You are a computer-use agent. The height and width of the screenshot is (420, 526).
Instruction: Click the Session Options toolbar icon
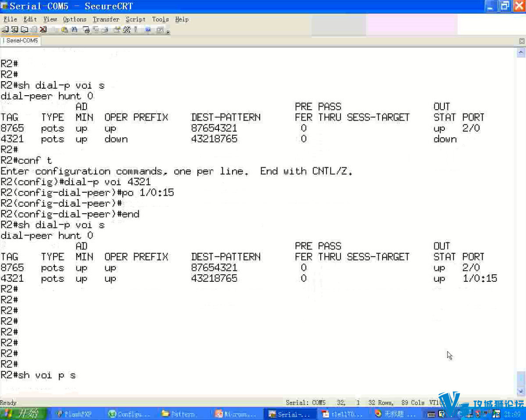pos(116,29)
